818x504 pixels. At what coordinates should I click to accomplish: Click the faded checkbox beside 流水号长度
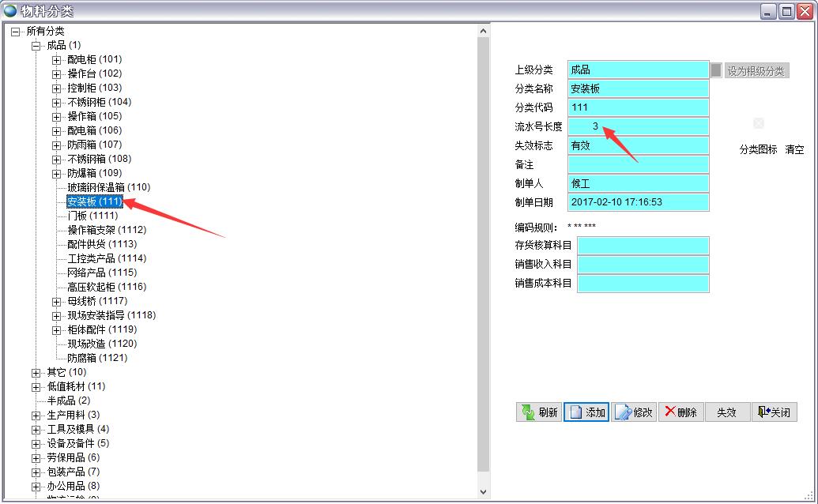pyautogui.click(x=759, y=123)
